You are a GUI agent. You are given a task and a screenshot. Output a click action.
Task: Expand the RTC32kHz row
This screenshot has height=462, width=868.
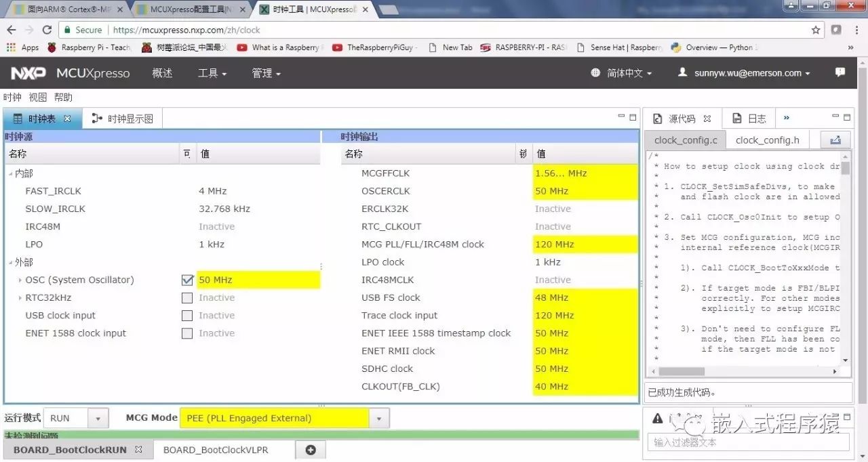[20, 297]
